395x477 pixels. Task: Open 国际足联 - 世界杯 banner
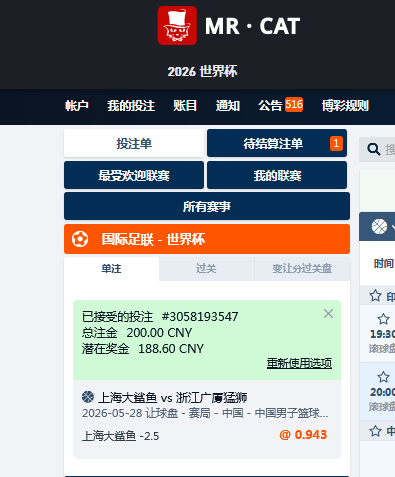coord(207,239)
